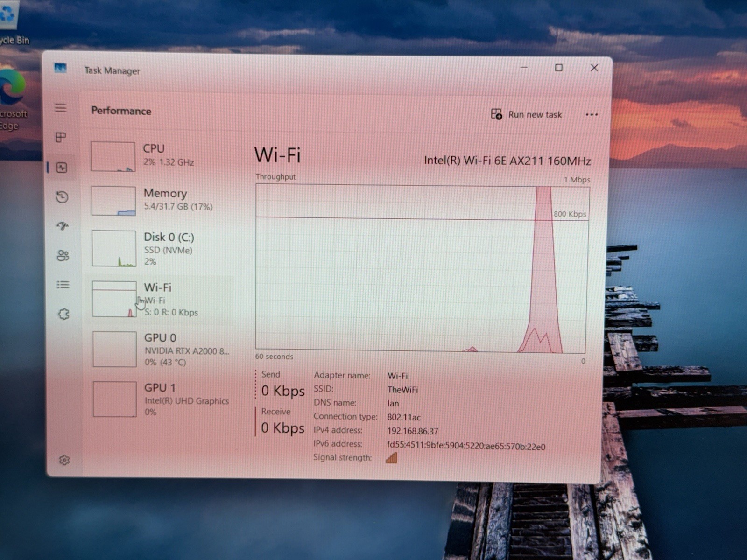Click the Intel Wi-Fi 6E AX211 adapter title
This screenshot has width=747, height=560.
click(507, 161)
